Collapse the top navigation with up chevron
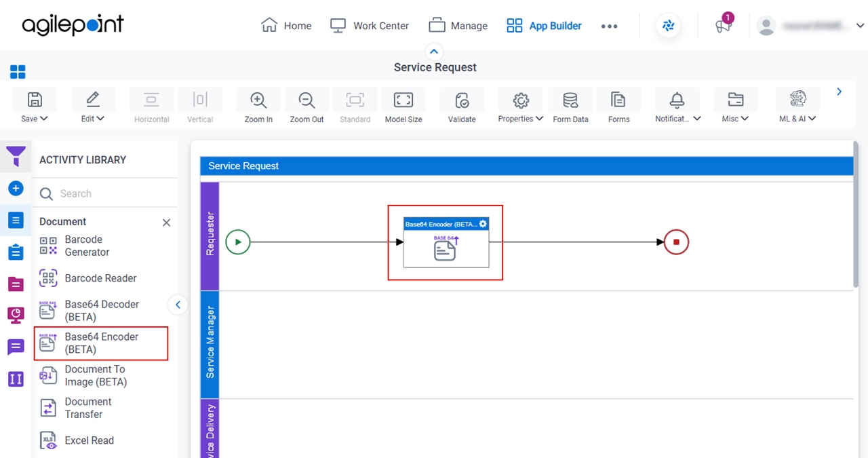Image resolution: width=868 pixels, height=458 pixels. pos(434,51)
